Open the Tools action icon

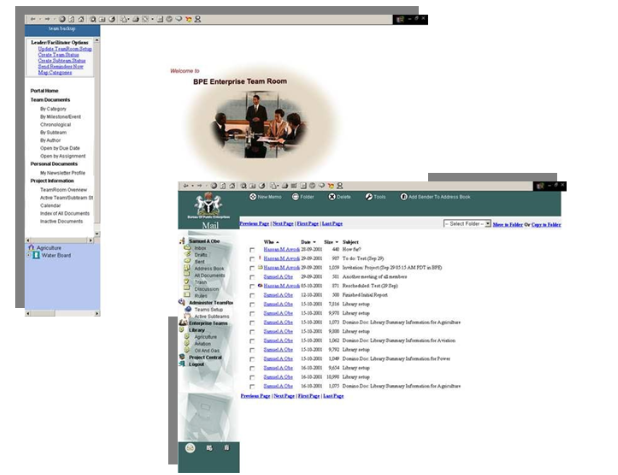pyautogui.click(x=368, y=197)
